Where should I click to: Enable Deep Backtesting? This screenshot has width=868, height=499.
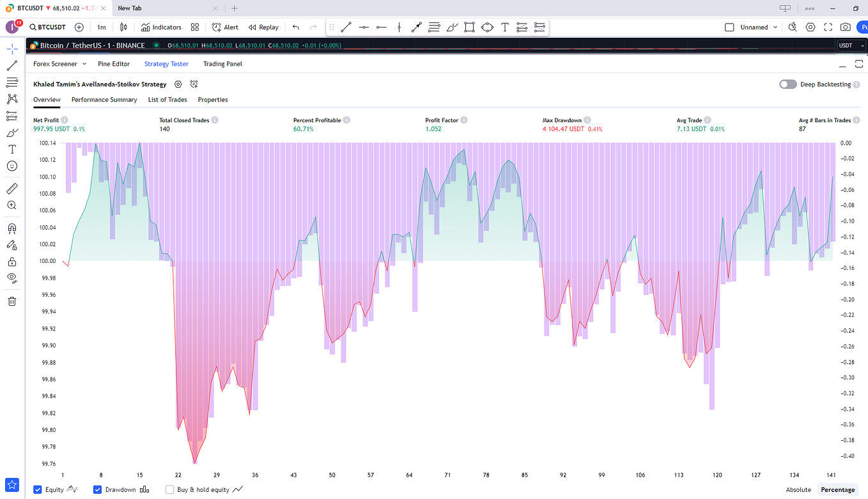coord(787,84)
